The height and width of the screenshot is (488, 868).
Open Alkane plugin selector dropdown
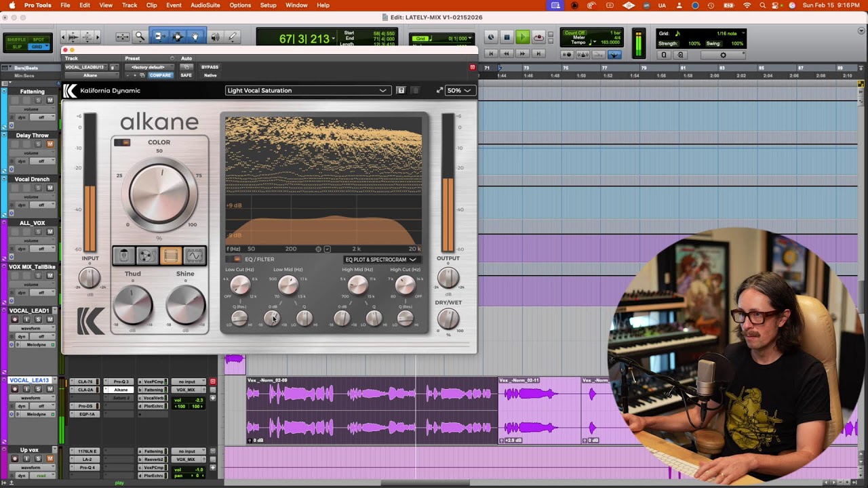pyautogui.click(x=92, y=75)
